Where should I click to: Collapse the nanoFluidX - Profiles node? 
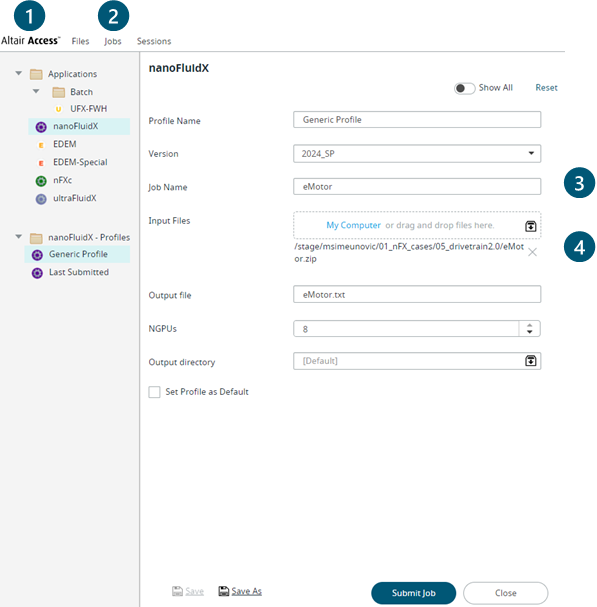pyautogui.click(x=19, y=236)
